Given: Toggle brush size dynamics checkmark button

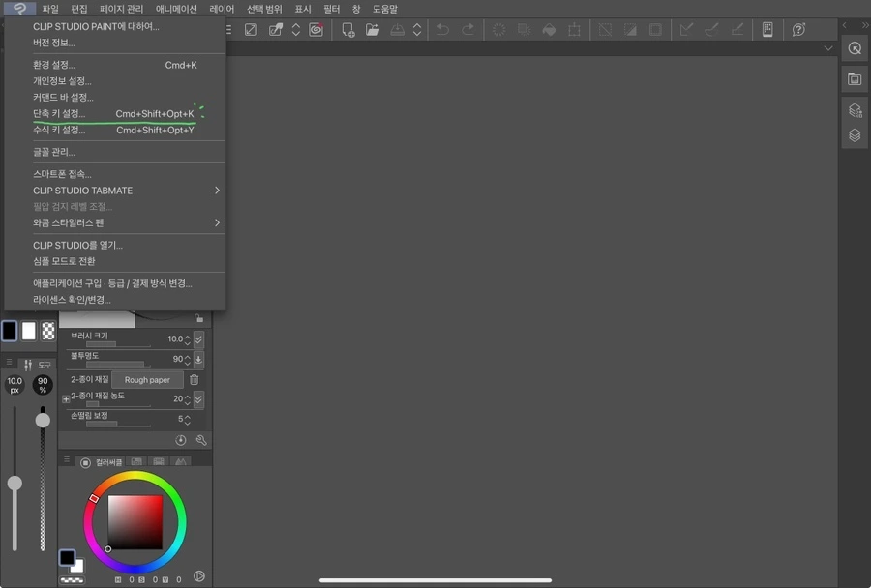Looking at the screenshot, I should coord(198,338).
